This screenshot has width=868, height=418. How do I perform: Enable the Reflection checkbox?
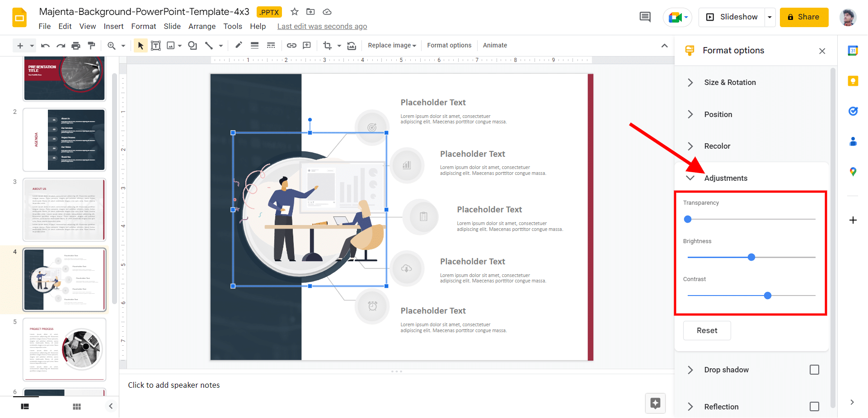[815, 407]
